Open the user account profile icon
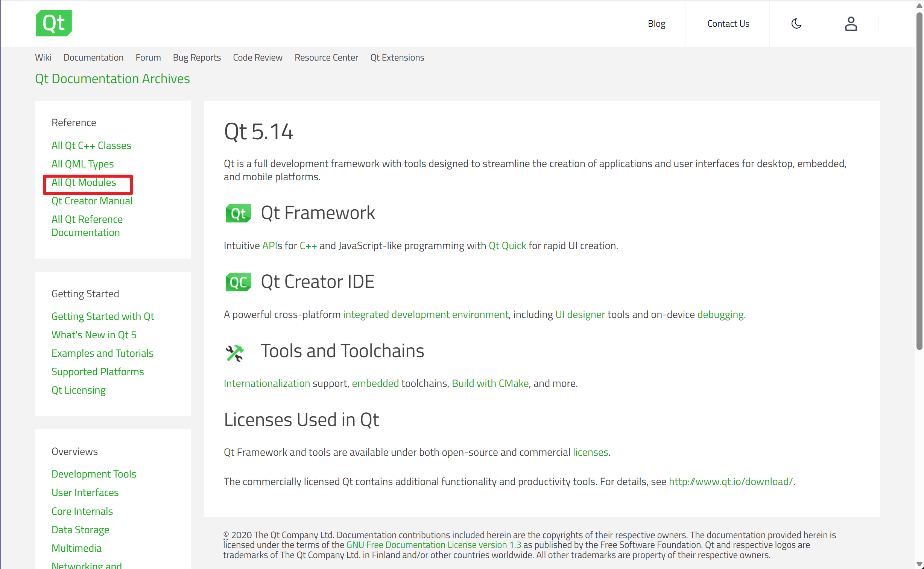The height and width of the screenshot is (569, 924). coord(851,24)
